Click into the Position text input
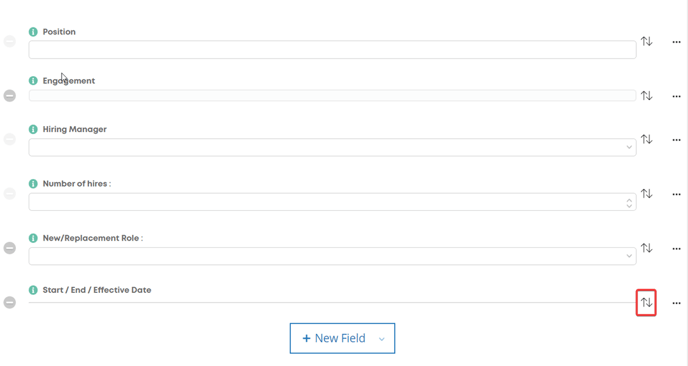 click(333, 50)
